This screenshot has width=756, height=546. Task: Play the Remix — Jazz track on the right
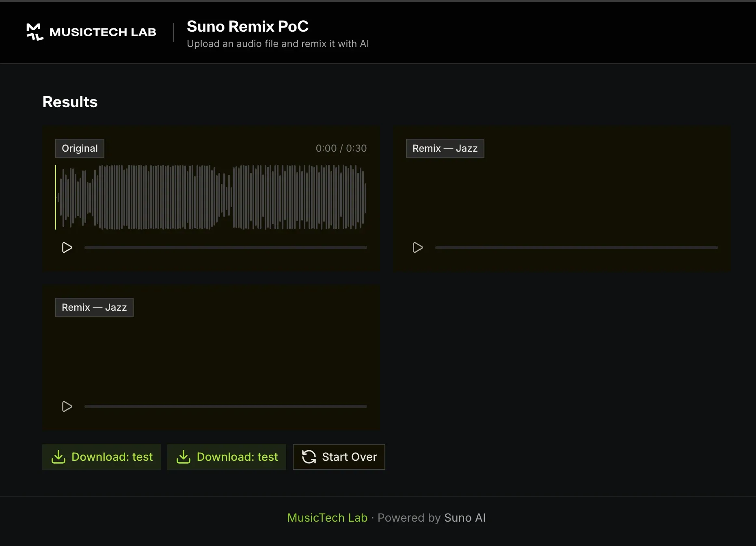[x=417, y=247]
